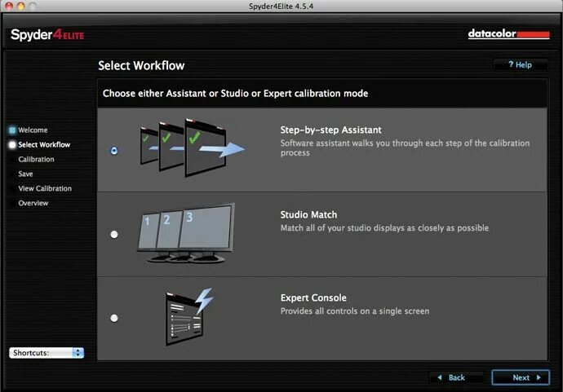The image size is (563, 392).
Task: Click the Expert Console lightning illustration
Action: pyautogui.click(x=189, y=317)
